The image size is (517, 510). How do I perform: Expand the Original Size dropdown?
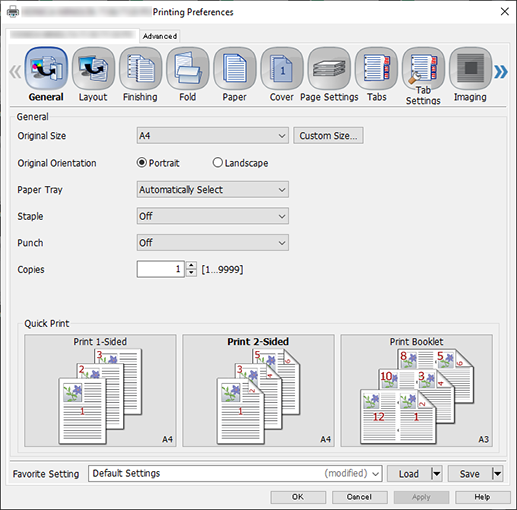coord(213,136)
